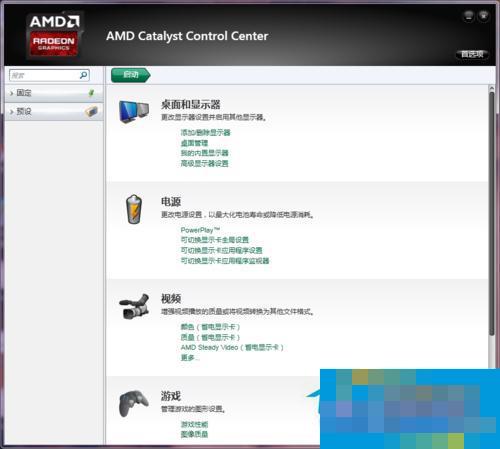500x449 pixels.
Task: Click the 电源 heading
Action: [171, 202]
